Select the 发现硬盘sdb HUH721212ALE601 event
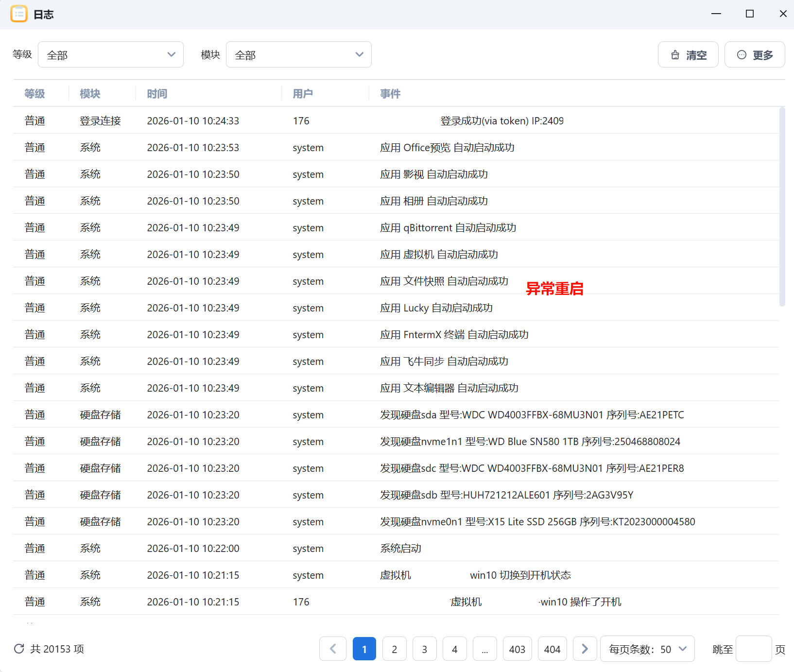Image resolution: width=794 pixels, height=672 pixels. pyautogui.click(x=507, y=495)
